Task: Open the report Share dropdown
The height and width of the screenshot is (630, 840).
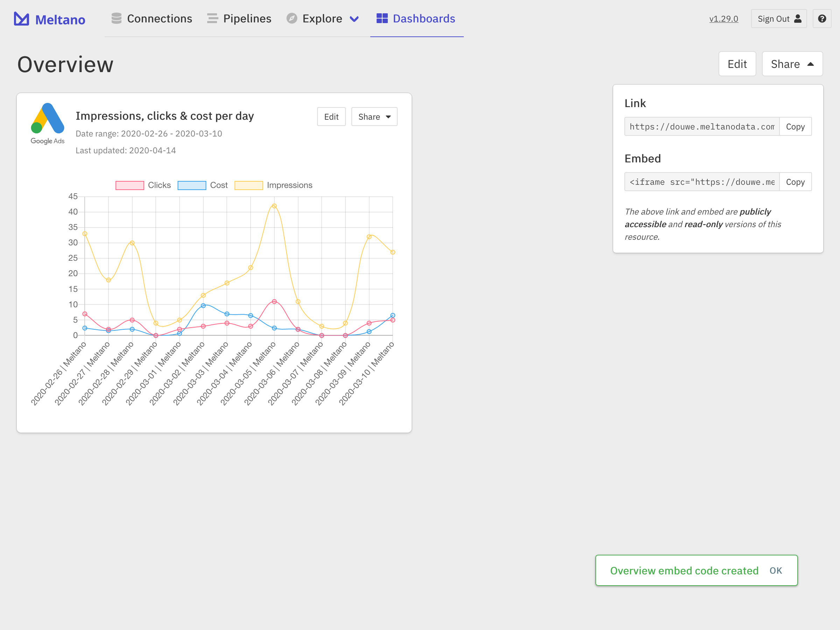Action: (374, 117)
